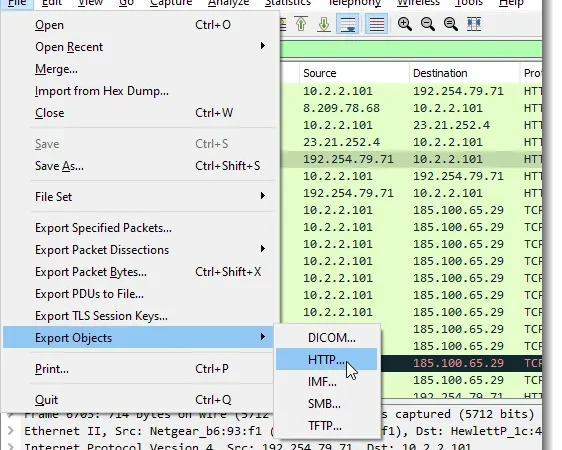Go to first packet arrow icon

coord(301,24)
